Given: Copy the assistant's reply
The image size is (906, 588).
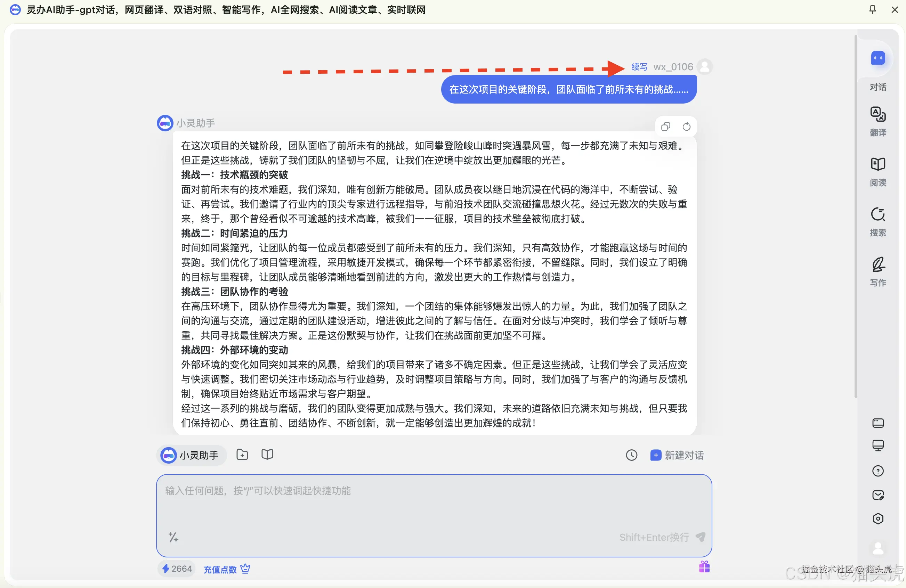Looking at the screenshot, I should 665,126.
